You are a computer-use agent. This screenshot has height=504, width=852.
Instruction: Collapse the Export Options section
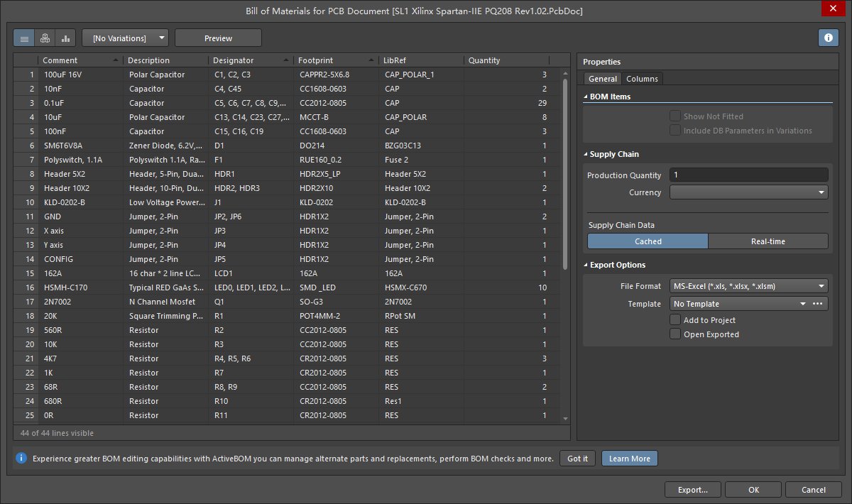(x=585, y=265)
